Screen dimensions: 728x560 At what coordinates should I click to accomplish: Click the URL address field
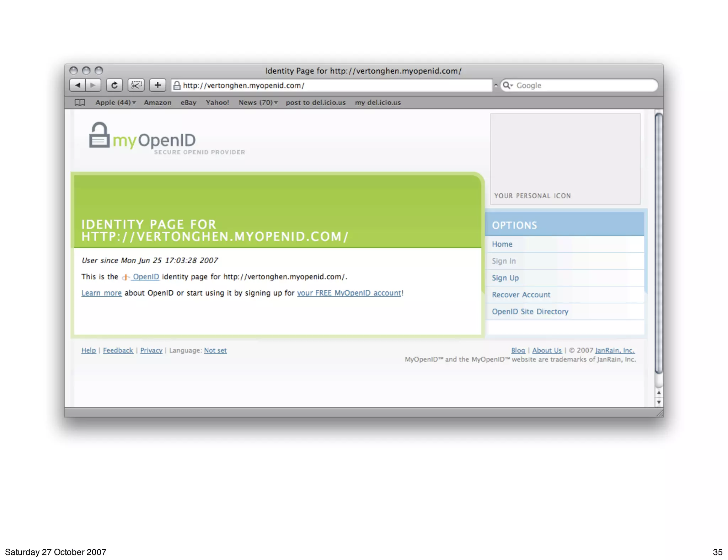pos(332,85)
